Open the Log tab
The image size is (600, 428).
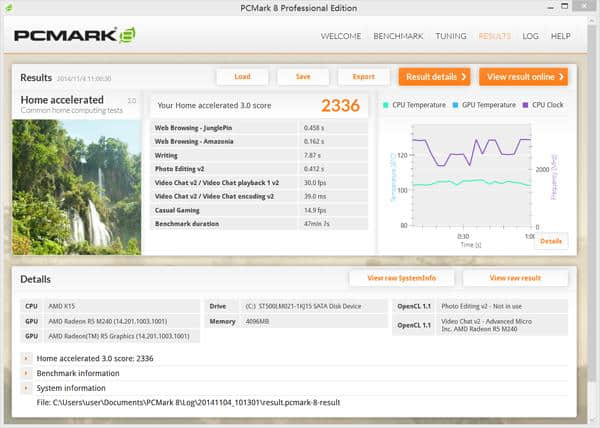[x=530, y=36]
